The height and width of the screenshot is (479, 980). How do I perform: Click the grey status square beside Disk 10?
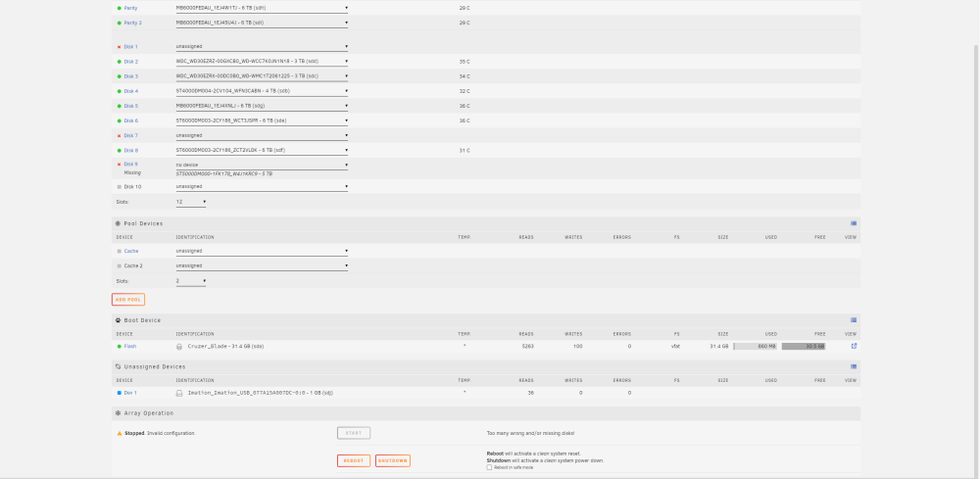[119, 187]
